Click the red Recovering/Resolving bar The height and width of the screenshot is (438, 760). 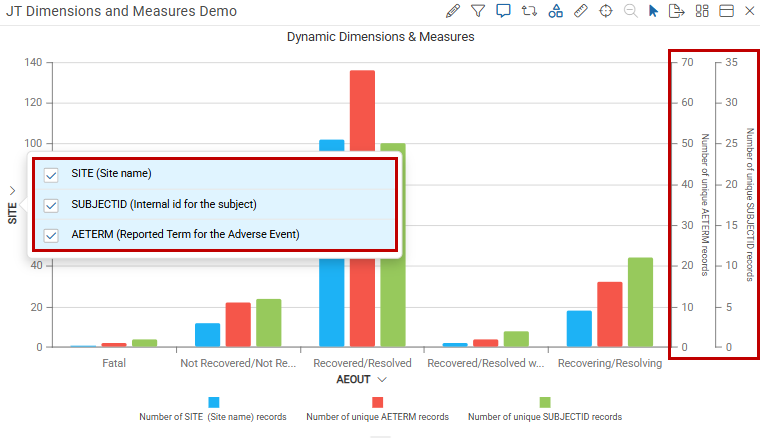click(x=610, y=314)
